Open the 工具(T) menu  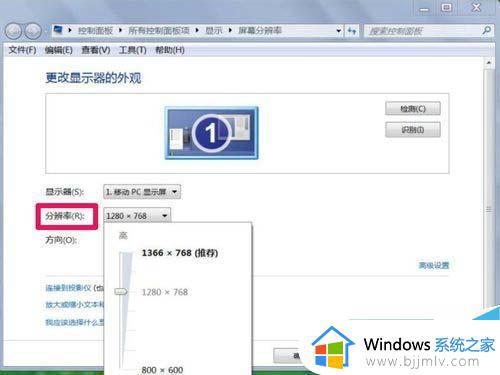tap(133, 50)
